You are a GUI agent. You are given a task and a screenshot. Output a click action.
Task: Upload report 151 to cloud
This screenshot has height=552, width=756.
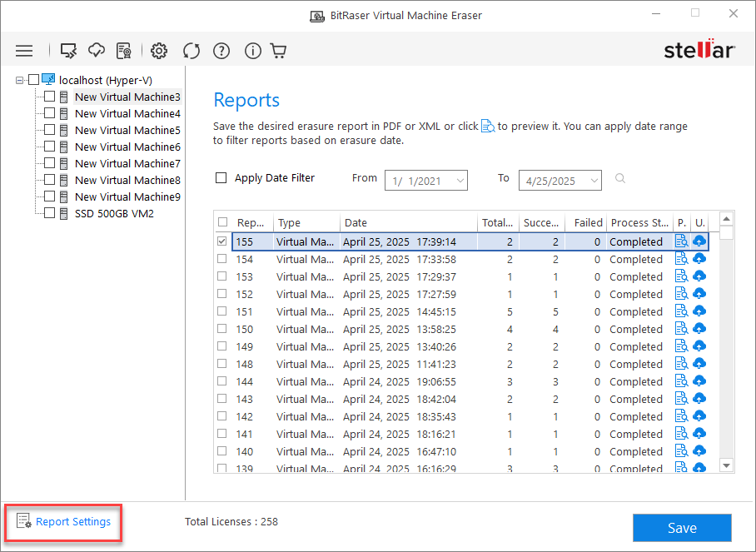click(699, 311)
